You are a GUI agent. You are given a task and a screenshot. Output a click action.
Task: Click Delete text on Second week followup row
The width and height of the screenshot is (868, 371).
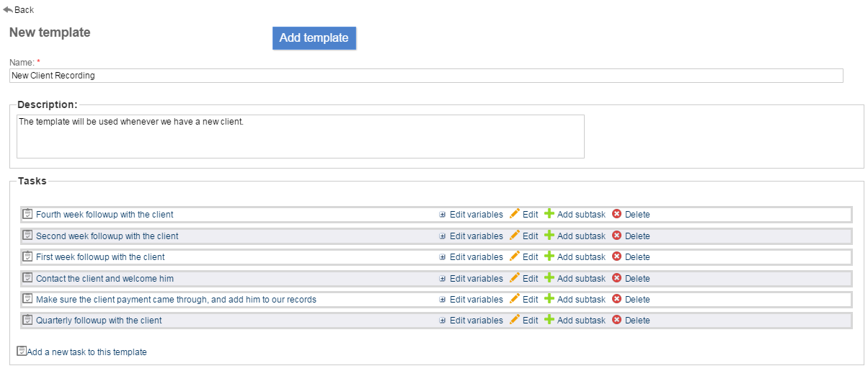[x=637, y=236]
